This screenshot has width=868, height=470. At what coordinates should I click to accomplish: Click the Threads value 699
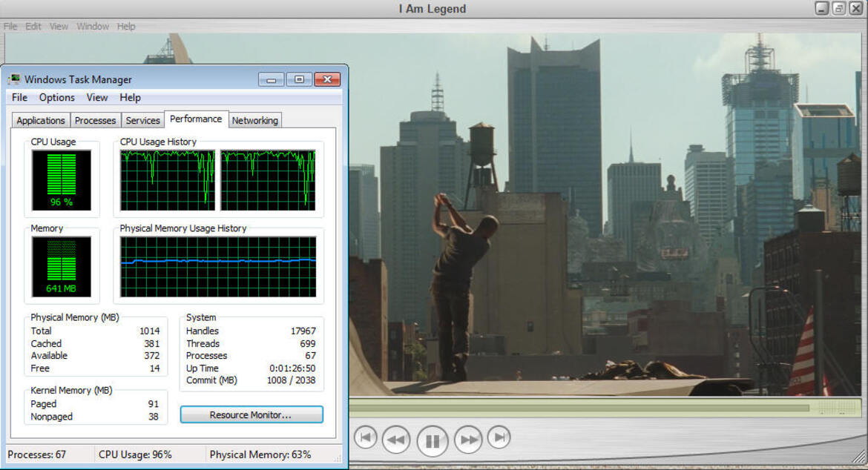[307, 343]
